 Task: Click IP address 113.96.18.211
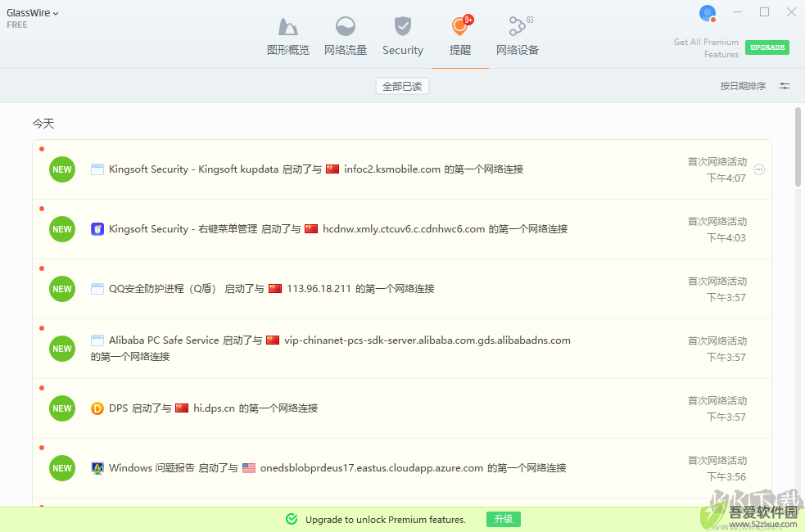(x=319, y=289)
